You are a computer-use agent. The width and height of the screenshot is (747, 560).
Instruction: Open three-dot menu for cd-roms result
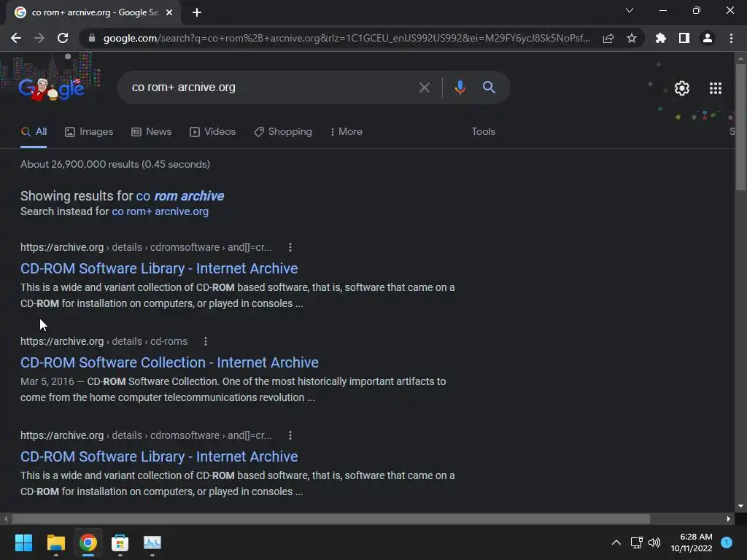(x=205, y=341)
